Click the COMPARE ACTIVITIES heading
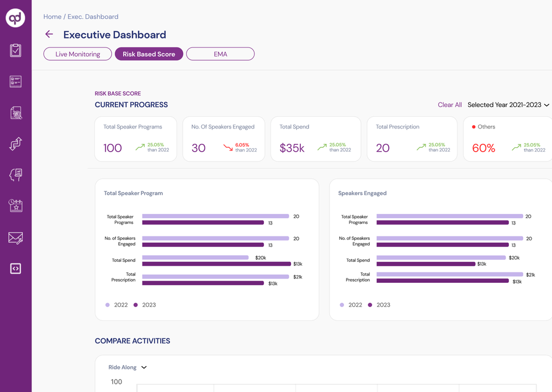 [132, 341]
